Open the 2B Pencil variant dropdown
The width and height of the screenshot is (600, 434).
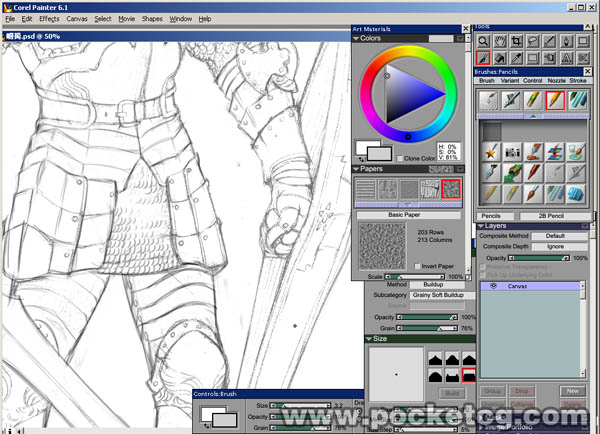[554, 216]
